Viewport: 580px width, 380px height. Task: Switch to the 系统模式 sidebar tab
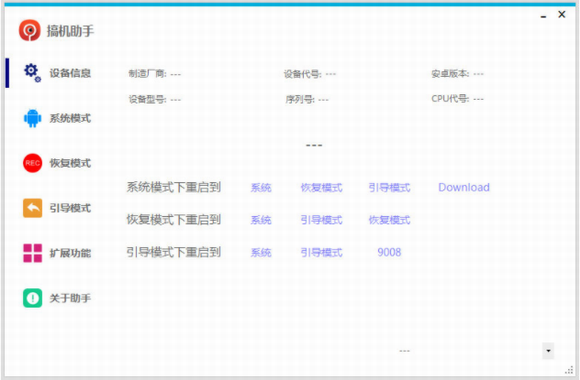pos(57,118)
